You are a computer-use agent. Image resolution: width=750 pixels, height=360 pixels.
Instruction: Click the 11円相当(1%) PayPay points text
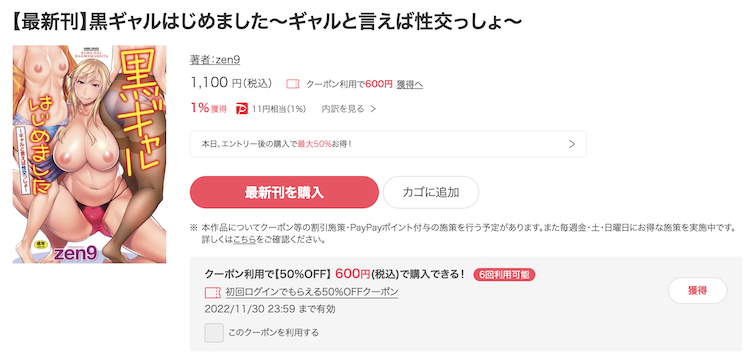point(279,109)
